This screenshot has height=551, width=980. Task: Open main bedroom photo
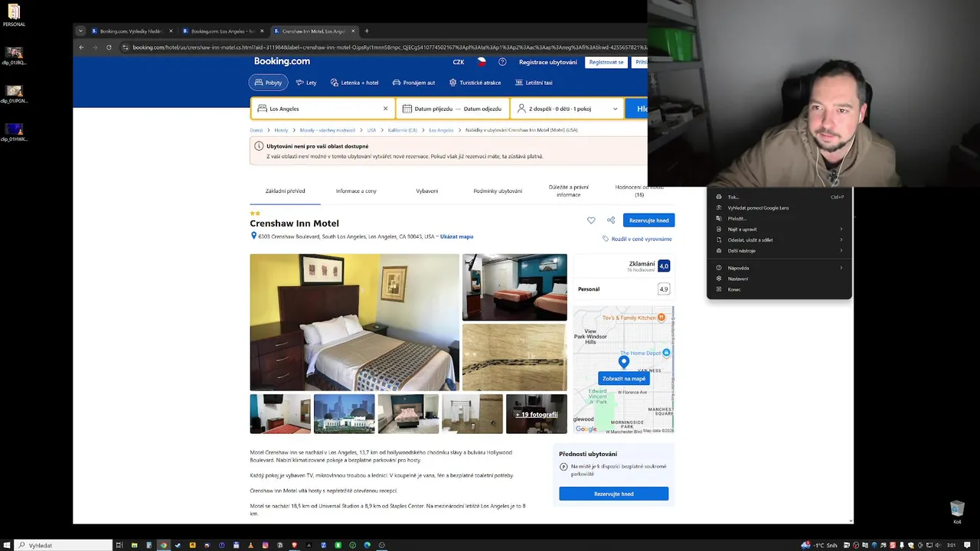pos(354,322)
